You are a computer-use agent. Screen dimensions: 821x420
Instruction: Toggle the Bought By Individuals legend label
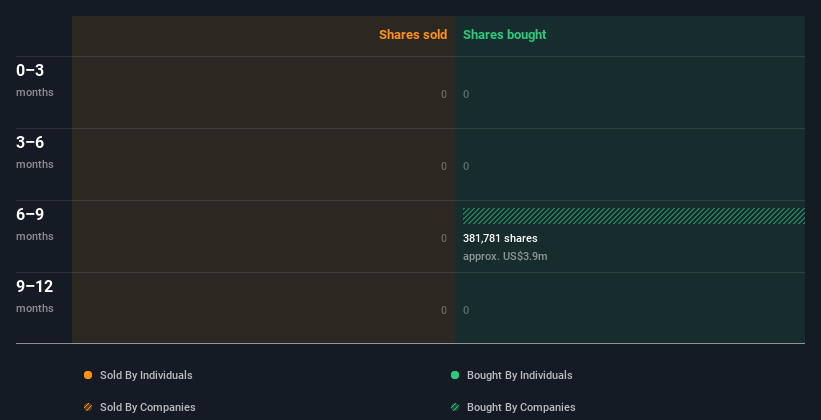519,375
